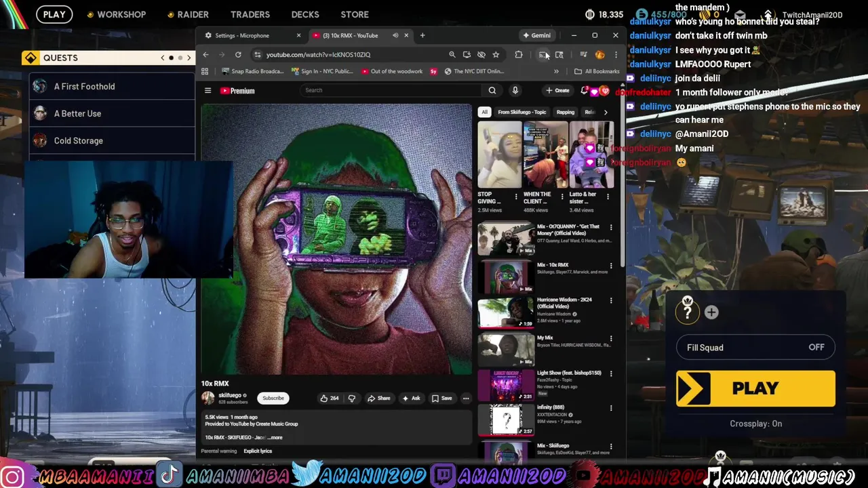Image resolution: width=868 pixels, height=488 pixels.
Task: Open 'Out of the woodwork' bookmark
Action: [392, 71]
